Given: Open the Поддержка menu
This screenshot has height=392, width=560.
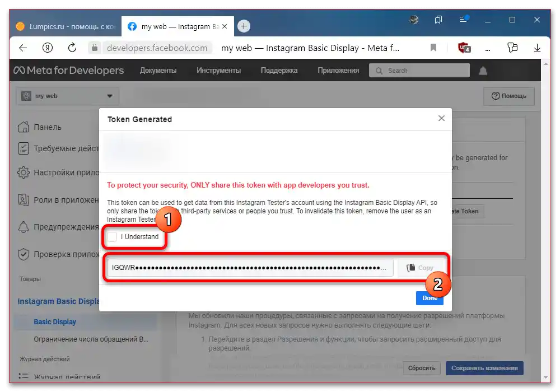Looking at the screenshot, I should coord(279,71).
